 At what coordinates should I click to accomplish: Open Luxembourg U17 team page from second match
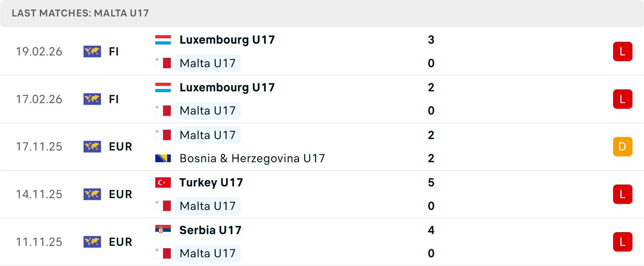(227, 87)
